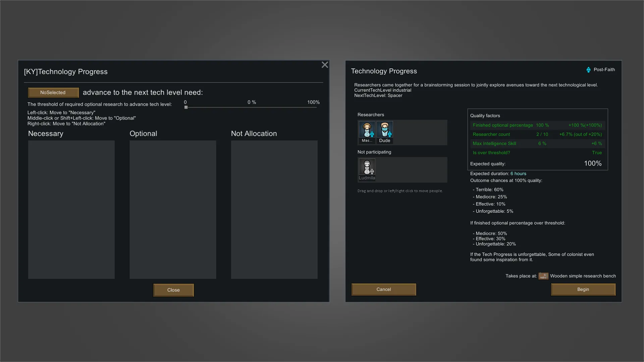Image resolution: width=644 pixels, height=362 pixels.
Task: Click Ludmila's portrait under Not participating
Action: [367, 167]
